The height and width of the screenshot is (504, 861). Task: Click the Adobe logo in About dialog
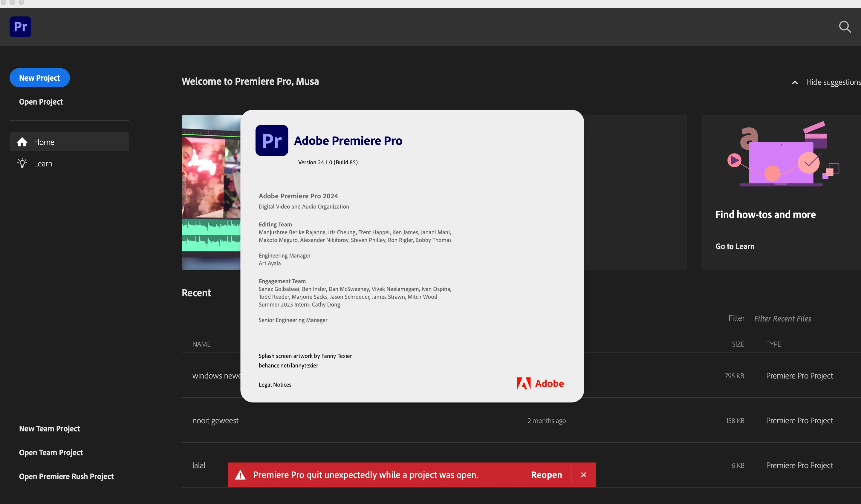pos(540,384)
